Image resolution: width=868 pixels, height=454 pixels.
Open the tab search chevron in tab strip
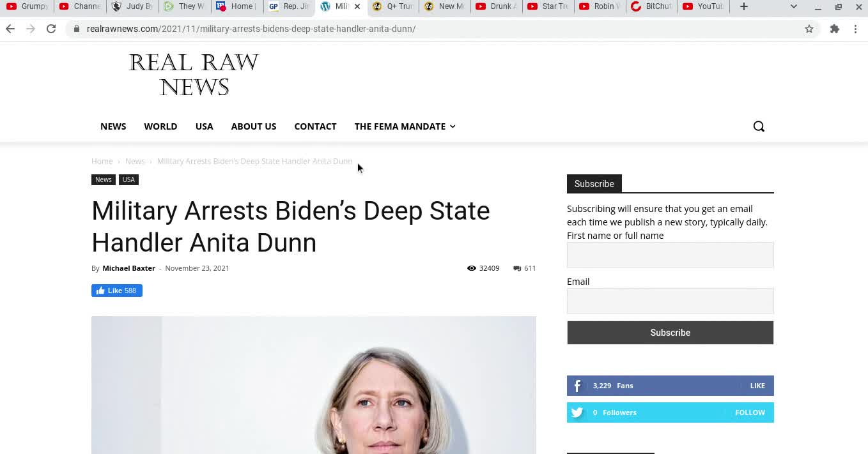(x=793, y=6)
